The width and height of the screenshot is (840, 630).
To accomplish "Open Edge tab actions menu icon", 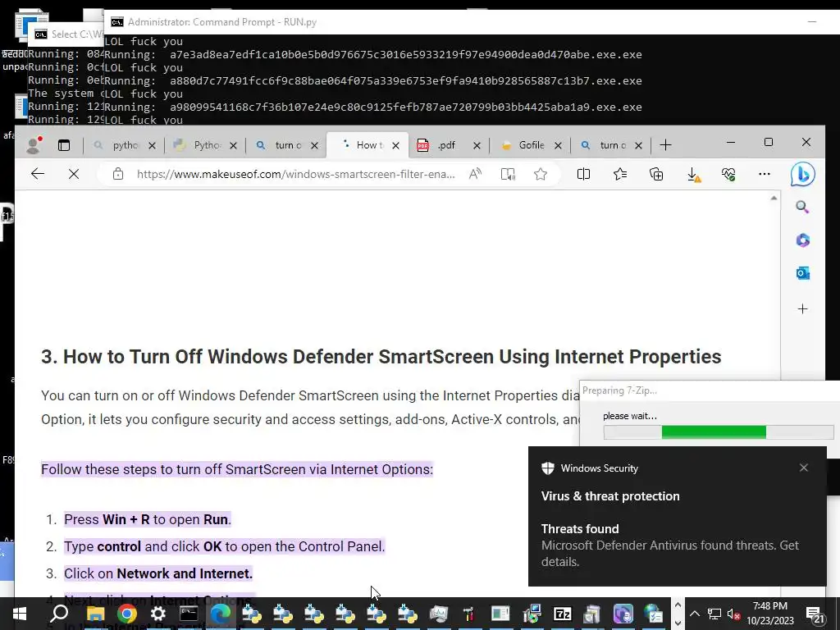I will tap(64, 145).
